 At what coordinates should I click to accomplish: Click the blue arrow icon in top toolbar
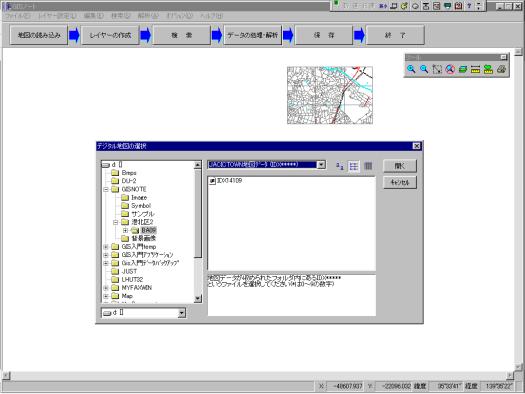[383, 6]
